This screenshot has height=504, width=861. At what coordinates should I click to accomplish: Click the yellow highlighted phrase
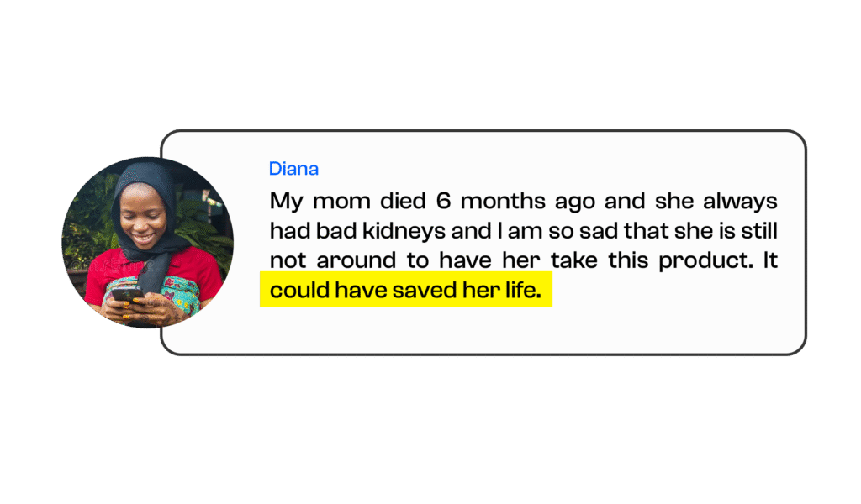[405, 291]
